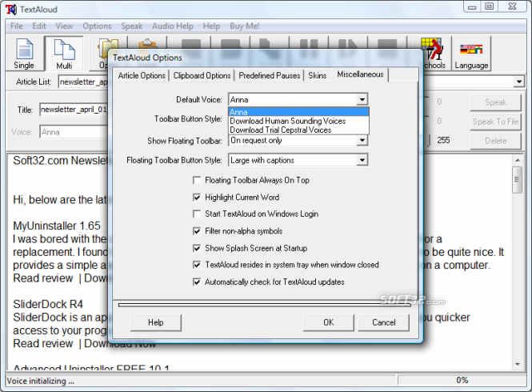
Task: Click the Voice field showing Anna
Action: 74,132
